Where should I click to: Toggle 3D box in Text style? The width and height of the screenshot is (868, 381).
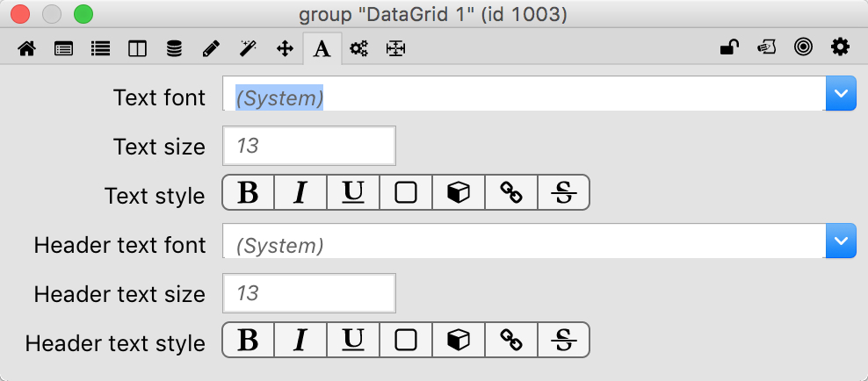click(459, 192)
